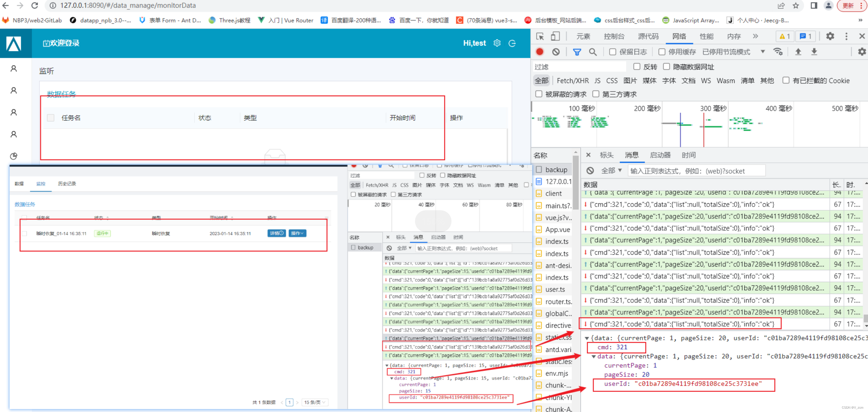Click the 过滤 filter input field
This screenshot has height=412, width=868.
coord(579,67)
